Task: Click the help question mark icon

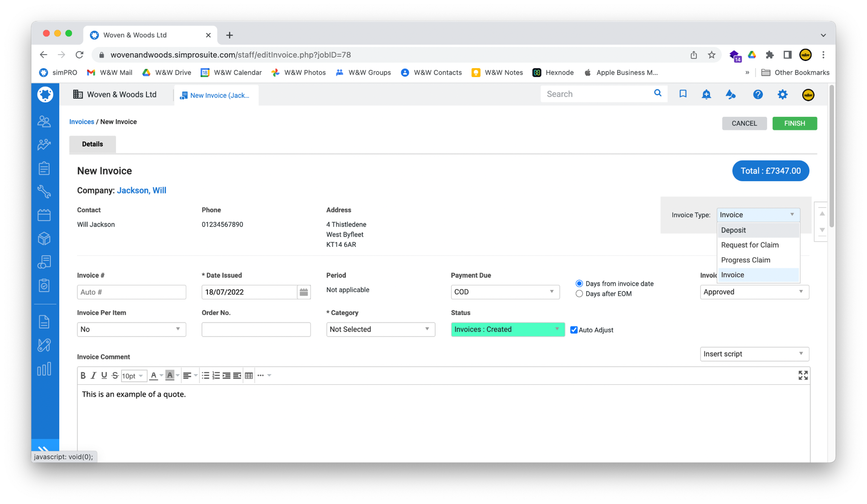Action: pos(757,94)
